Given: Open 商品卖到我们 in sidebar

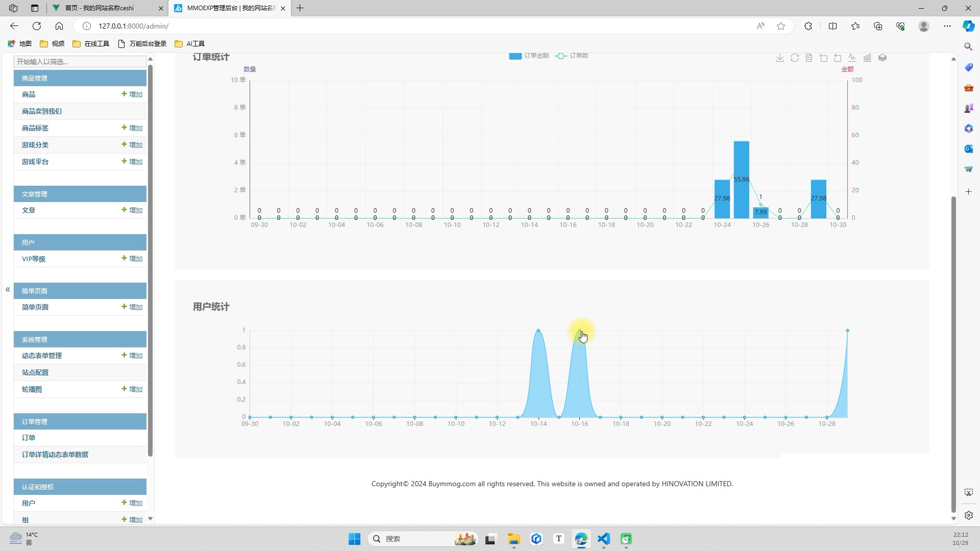Looking at the screenshot, I should [42, 111].
